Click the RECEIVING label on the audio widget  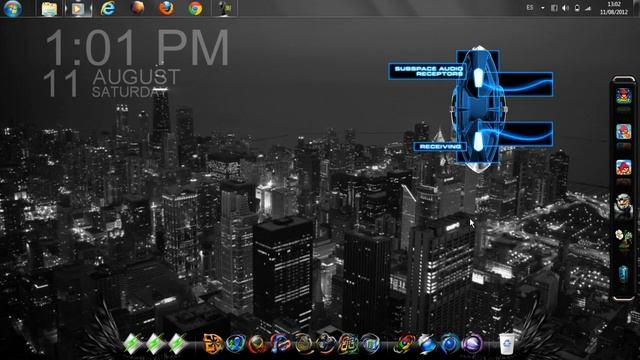point(440,147)
